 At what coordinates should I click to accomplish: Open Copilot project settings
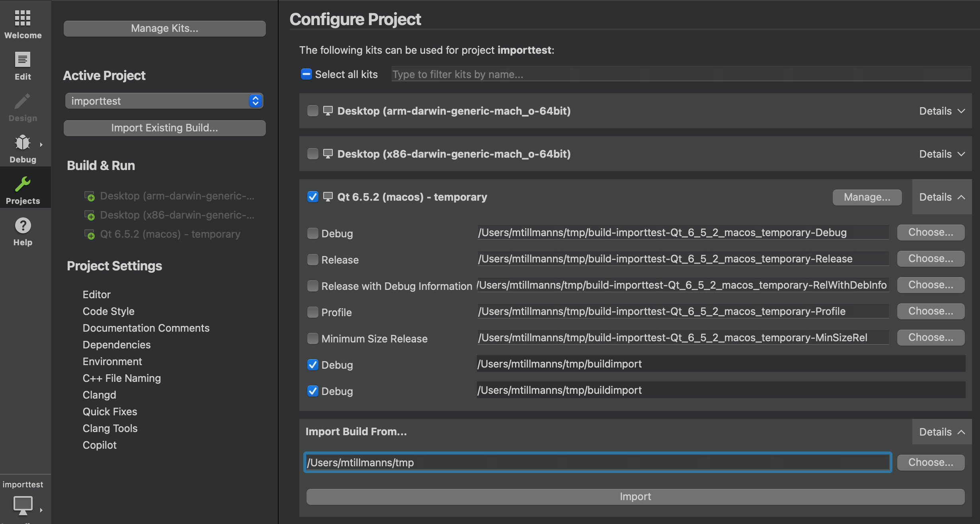tap(100, 445)
